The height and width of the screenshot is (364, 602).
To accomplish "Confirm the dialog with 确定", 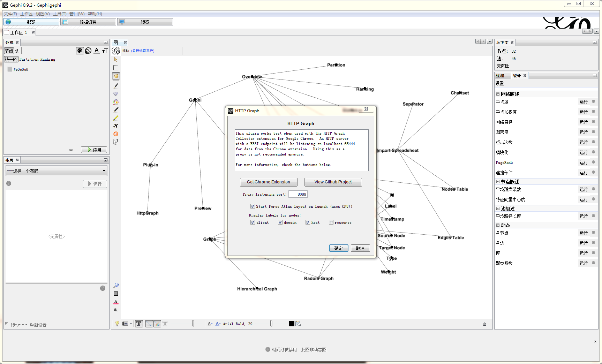I will [339, 248].
